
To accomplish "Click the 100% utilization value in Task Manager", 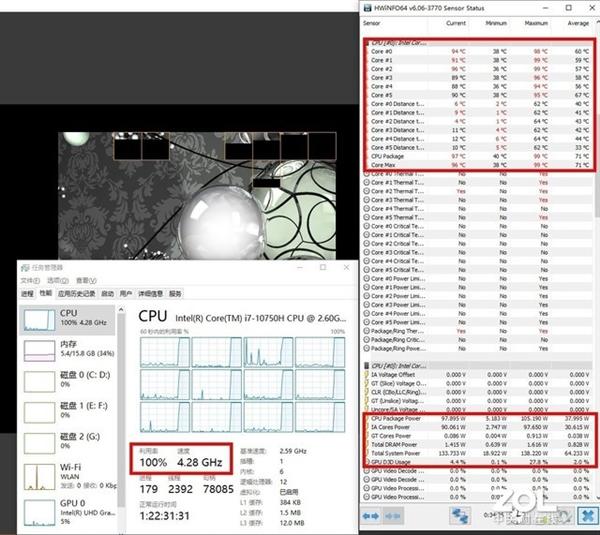I will pos(153,462).
